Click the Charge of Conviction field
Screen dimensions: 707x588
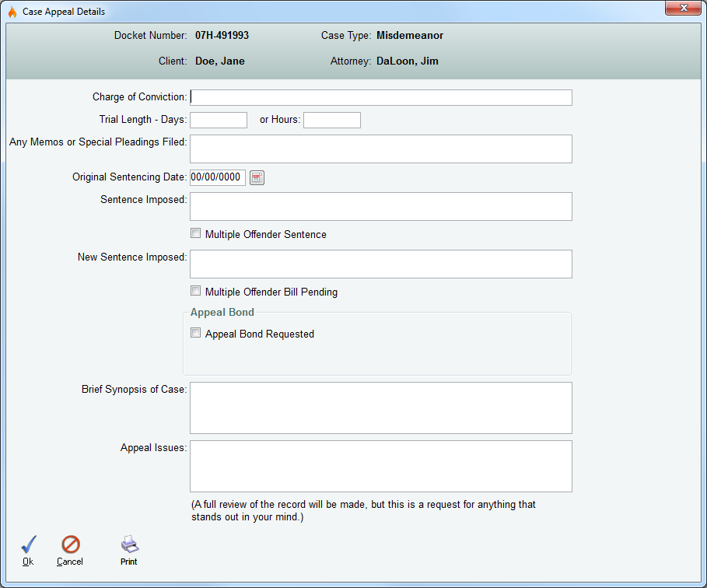[381, 97]
